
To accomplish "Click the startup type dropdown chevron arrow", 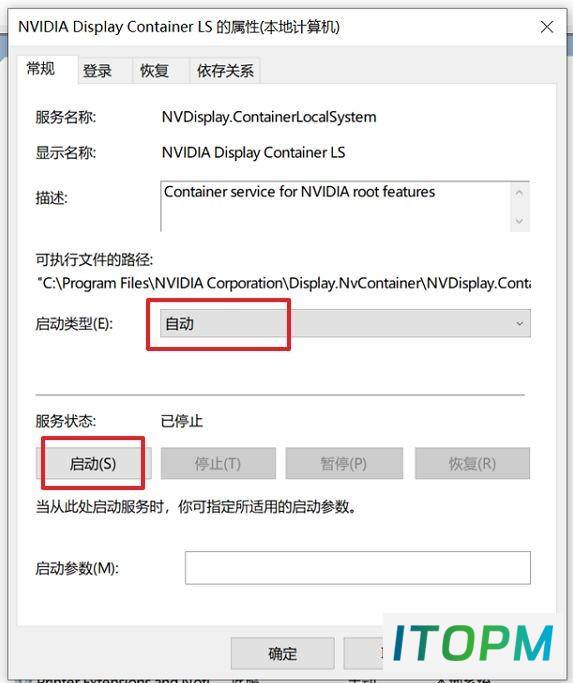I will tap(519, 324).
